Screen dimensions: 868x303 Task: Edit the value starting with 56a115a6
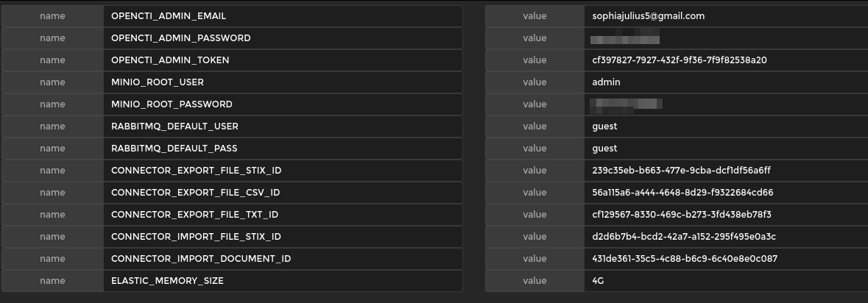coord(725,193)
